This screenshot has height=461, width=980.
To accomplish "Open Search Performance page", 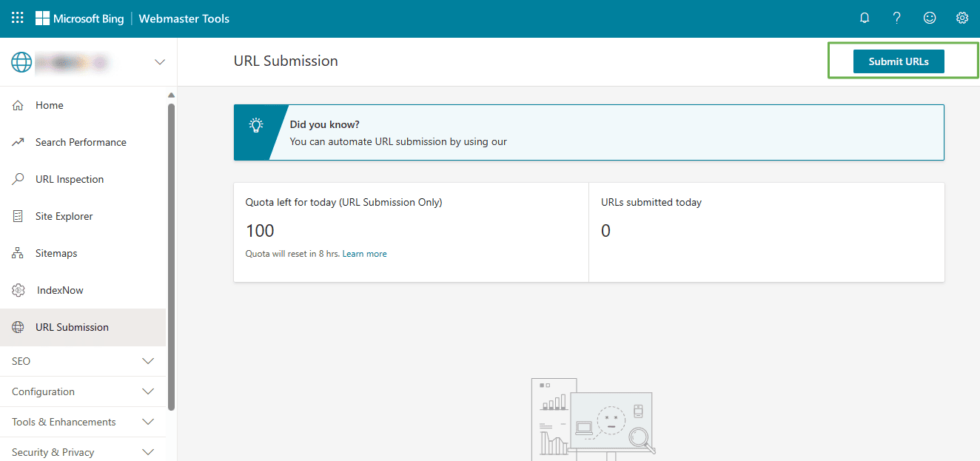I will (x=83, y=142).
